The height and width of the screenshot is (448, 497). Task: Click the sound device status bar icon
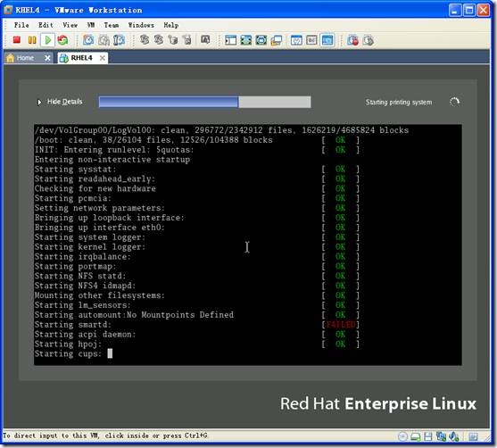(454, 436)
